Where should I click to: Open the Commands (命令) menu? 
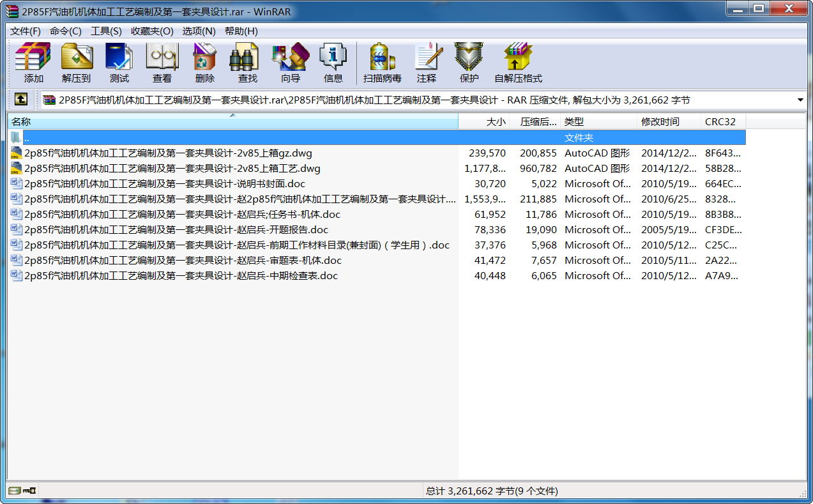[66, 31]
